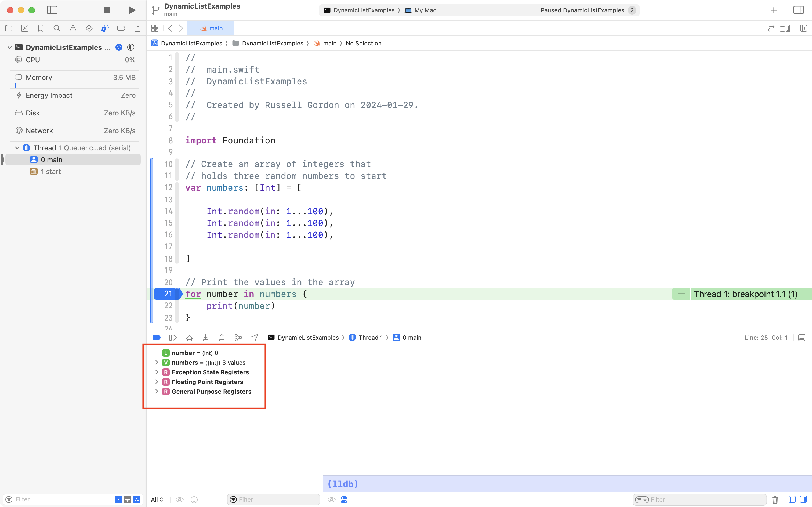Open the Find navigator magnifying glass
812x507 pixels.
tap(57, 28)
